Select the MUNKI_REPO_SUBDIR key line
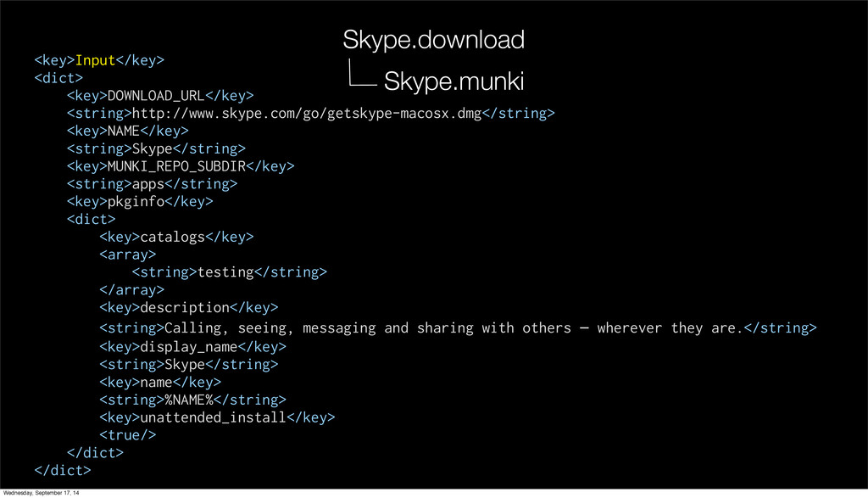Image resolution: width=868 pixels, height=498 pixels. (x=181, y=166)
